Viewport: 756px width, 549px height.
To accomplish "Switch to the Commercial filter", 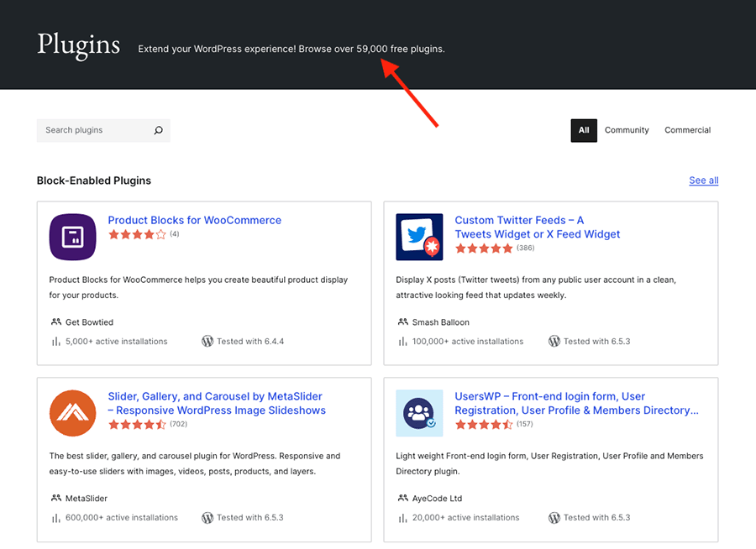I will click(687, 130).
